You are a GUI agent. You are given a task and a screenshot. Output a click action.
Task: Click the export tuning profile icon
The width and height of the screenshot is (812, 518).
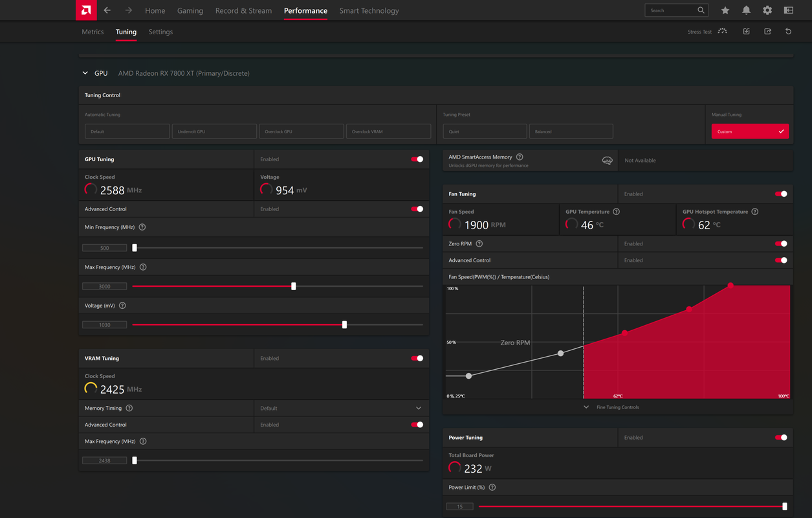tap(767, 31)
